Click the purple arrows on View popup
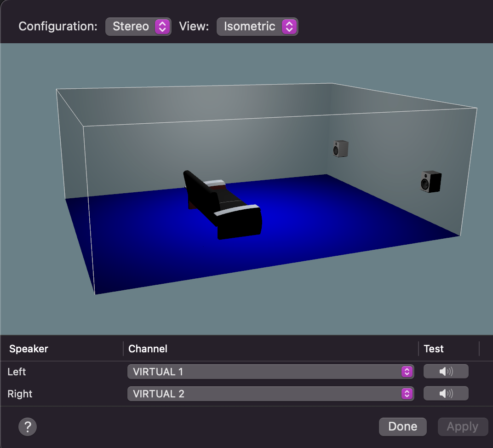Image resolution: width=493 pixels, height=448 pixels. [289, 27]
